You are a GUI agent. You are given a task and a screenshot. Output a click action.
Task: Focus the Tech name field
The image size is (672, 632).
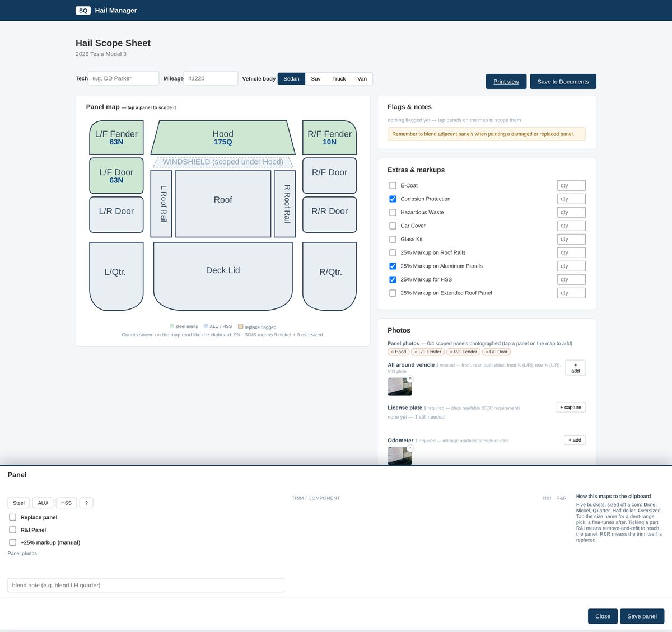point(123,78)
